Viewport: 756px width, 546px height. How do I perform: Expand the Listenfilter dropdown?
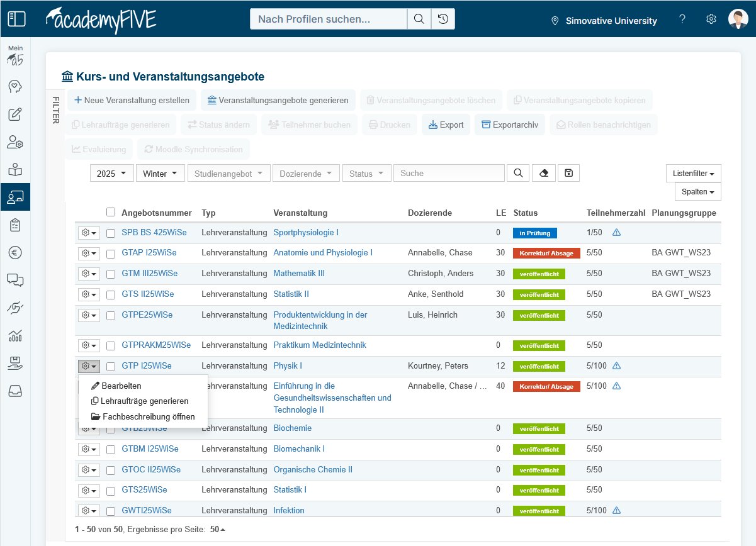tap(693, 173)
